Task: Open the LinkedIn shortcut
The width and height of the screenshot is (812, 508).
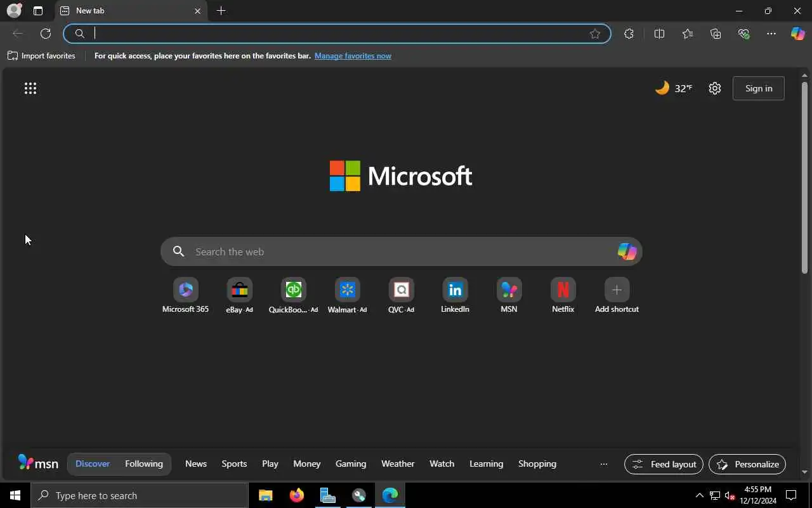Action: [455, 296]
